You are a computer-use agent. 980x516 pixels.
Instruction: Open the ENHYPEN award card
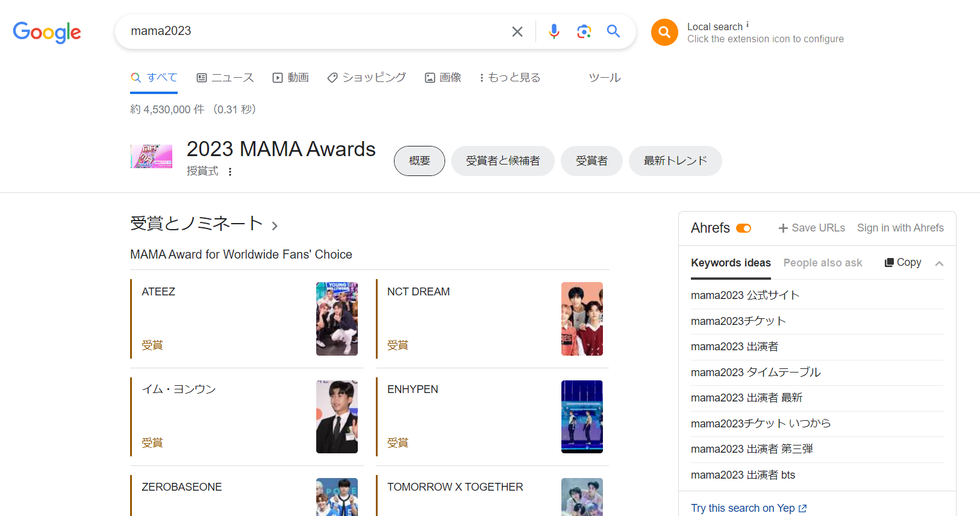pyautogui.click(x=492, y=417)
